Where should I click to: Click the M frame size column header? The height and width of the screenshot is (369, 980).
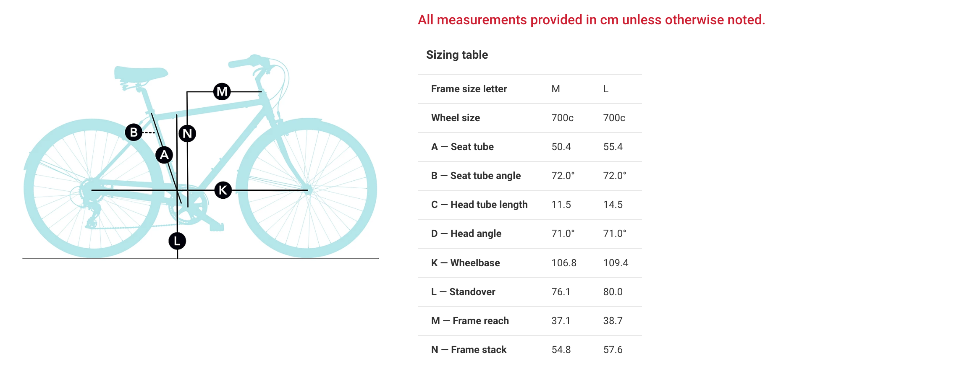tap(556, 89)
